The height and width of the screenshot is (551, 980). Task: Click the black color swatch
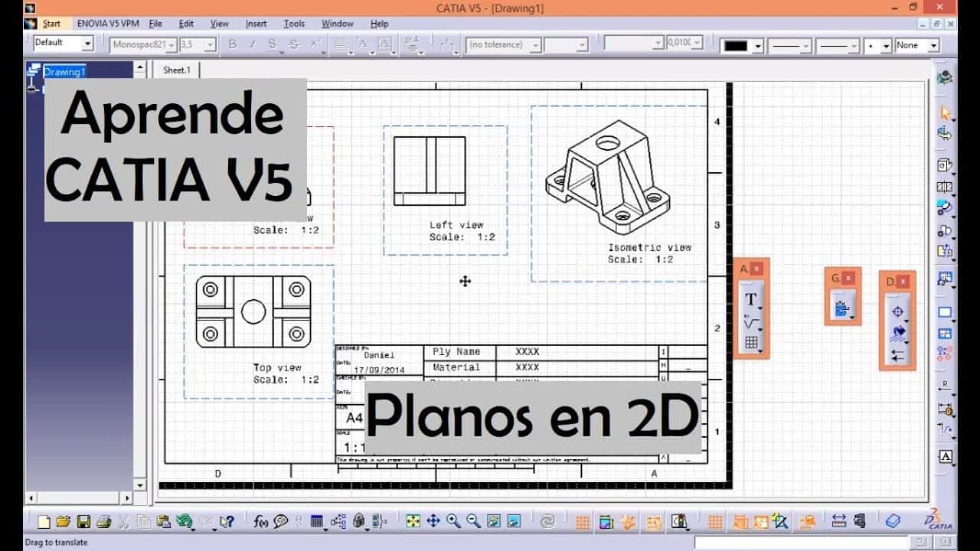tap(736, 46)
